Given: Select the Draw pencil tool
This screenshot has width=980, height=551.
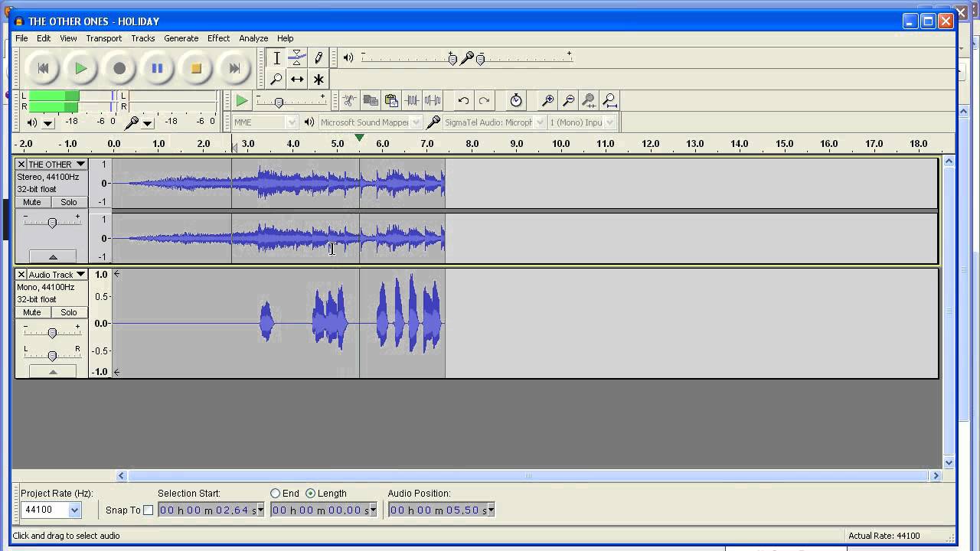Looking at the screenshot, I should click(318, 57).
